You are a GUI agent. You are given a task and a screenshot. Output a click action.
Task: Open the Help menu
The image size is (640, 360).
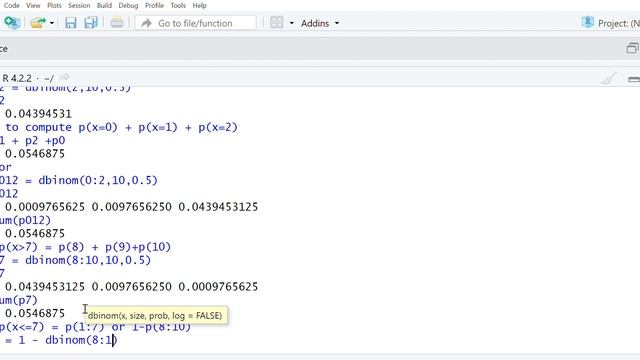click(199, 5)
